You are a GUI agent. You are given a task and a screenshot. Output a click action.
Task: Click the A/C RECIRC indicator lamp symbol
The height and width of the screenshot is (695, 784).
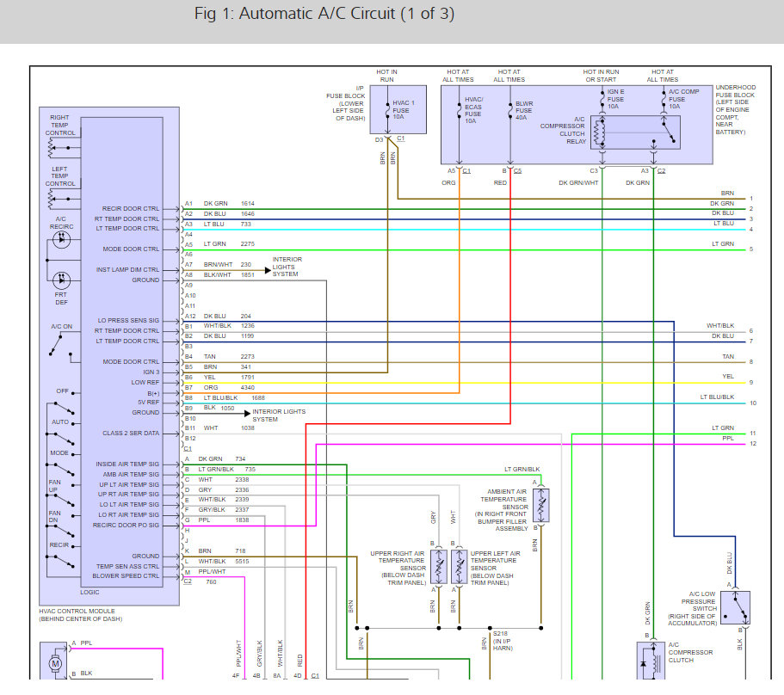pos(61,241)
